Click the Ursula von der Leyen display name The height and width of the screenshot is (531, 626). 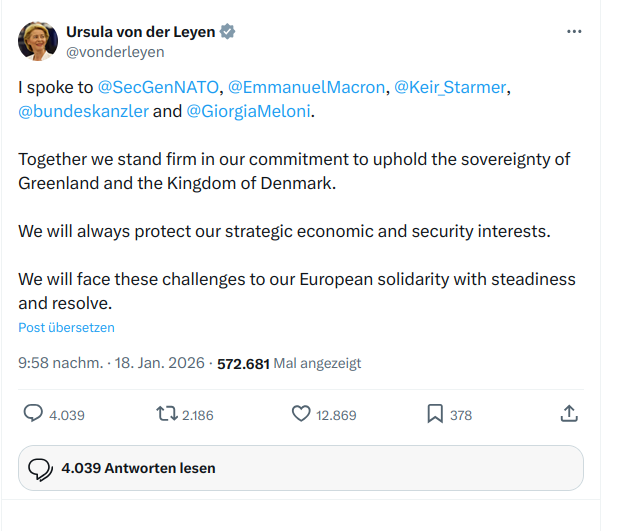[140, 32]
